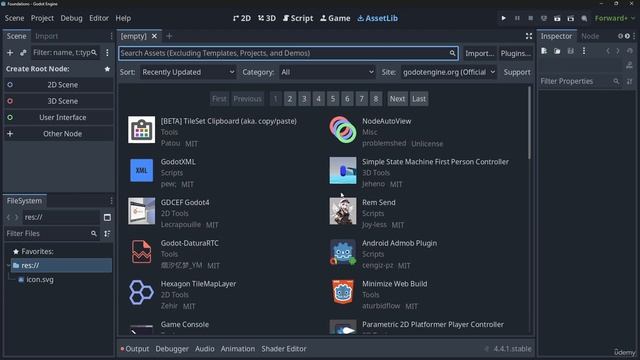Create a User Interface root node

(60, 118)
